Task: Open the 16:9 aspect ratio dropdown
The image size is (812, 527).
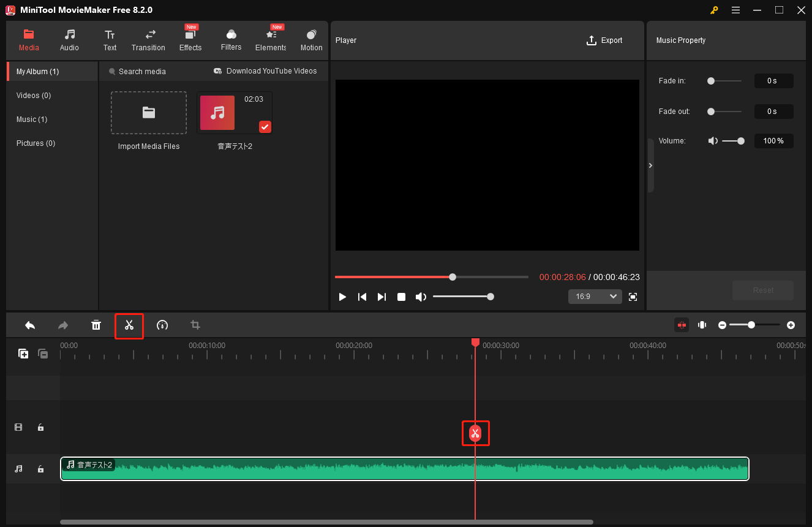Action: pos(595,297)
